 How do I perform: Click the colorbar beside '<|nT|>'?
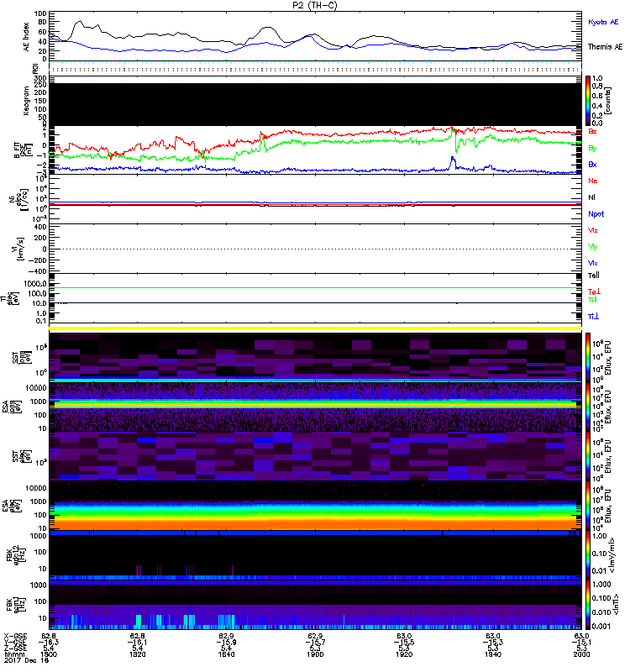(x=587, y=605)
